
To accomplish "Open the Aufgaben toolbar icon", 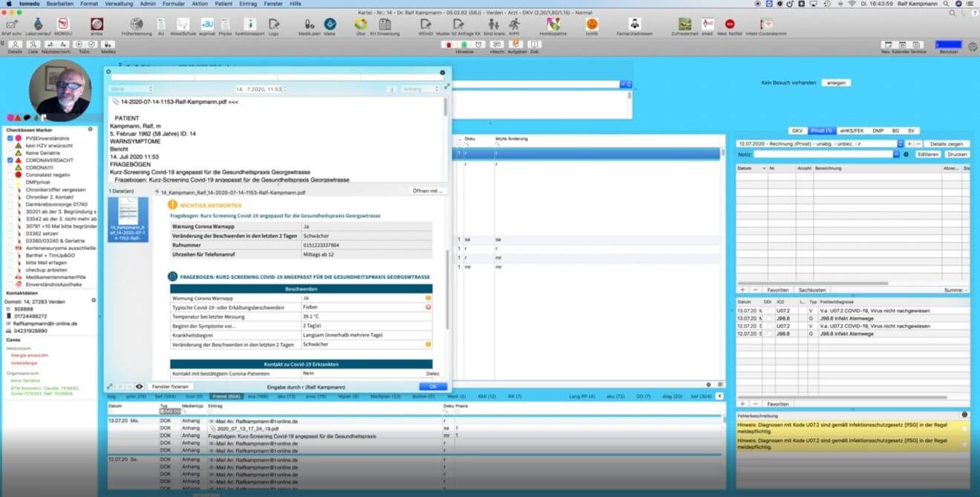I will point(517,45).
